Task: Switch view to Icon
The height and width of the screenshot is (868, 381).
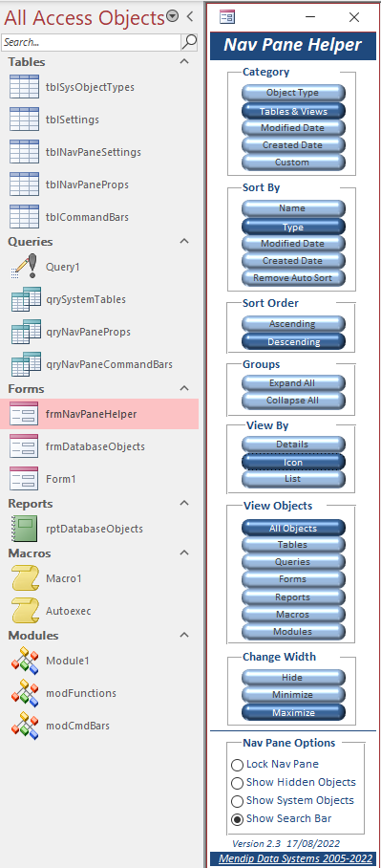Action: point(293,462)
